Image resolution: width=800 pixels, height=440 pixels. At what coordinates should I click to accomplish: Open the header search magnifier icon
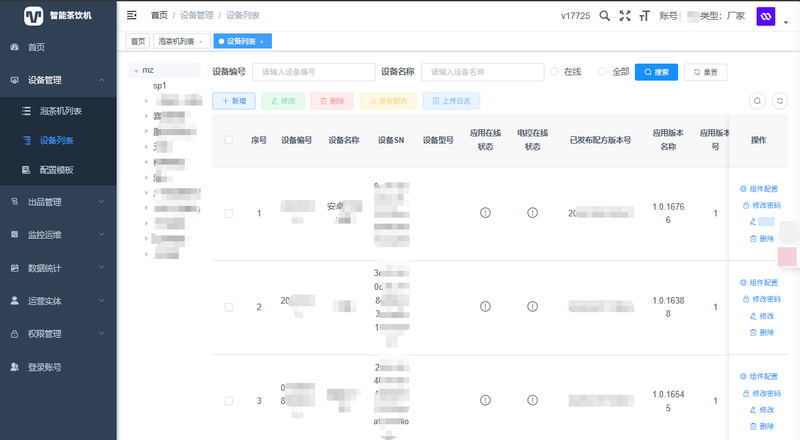tap(604, 16)
